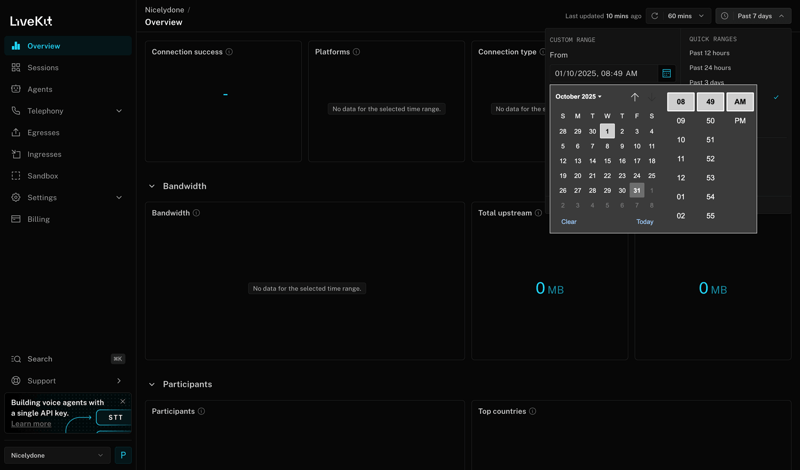Select the Past 24 hours quick range
This screenshot has width=800, height=470.
coord(710,68)
